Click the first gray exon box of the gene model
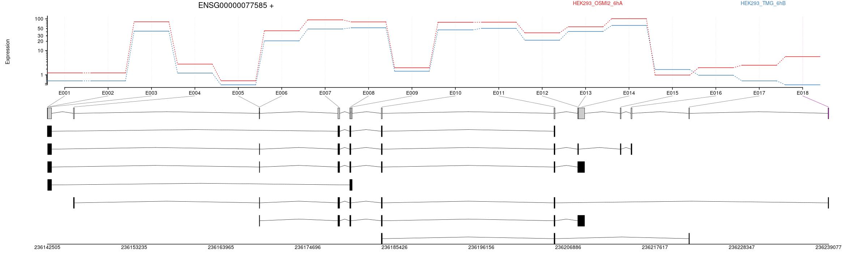The image size is (868, 253). [x=50, y=113]
